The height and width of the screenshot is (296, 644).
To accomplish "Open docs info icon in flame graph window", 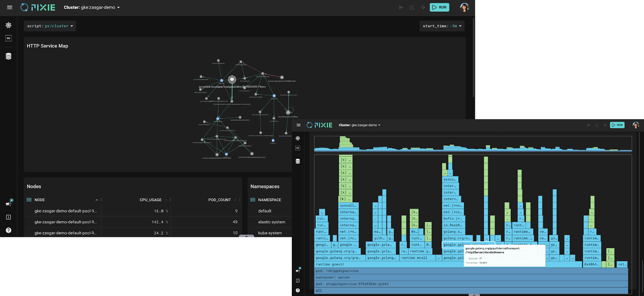I will 298,281.
